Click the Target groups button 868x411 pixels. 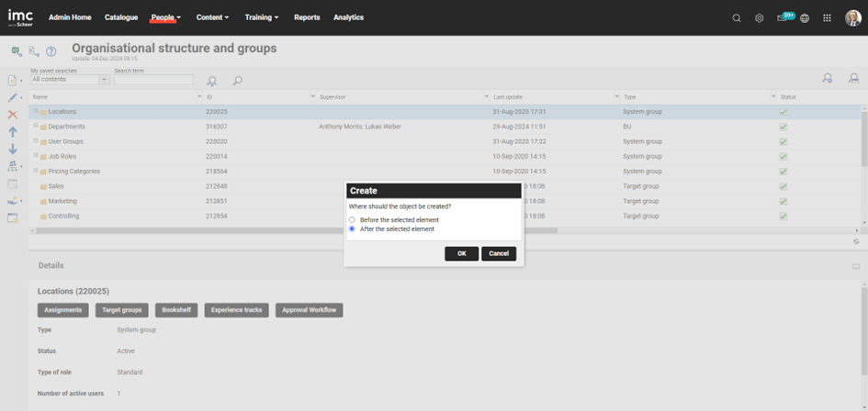point(121,310)
